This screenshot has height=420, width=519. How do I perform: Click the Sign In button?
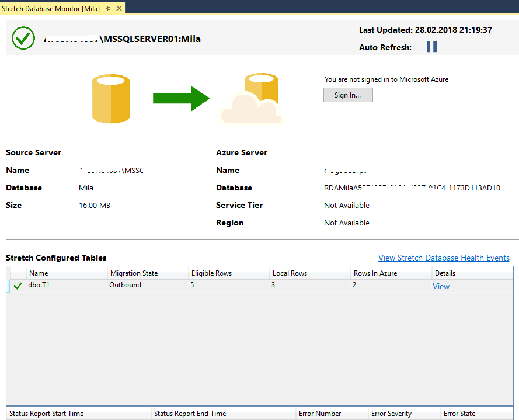click(348, 95)
